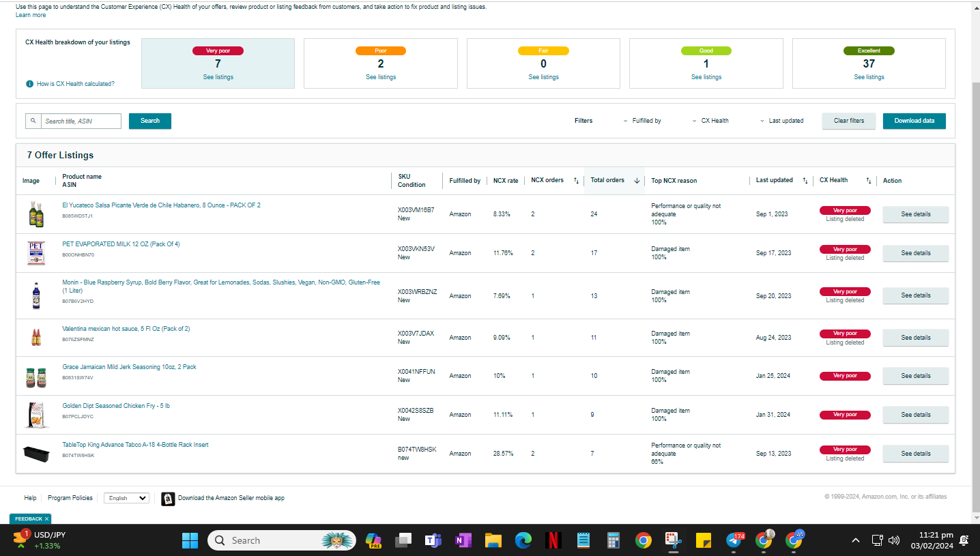Viewport: 980px width, 556px height.
Task: Sort listings by Last updated column arrows
Action: pyautogui.click(x=805, y=181)
